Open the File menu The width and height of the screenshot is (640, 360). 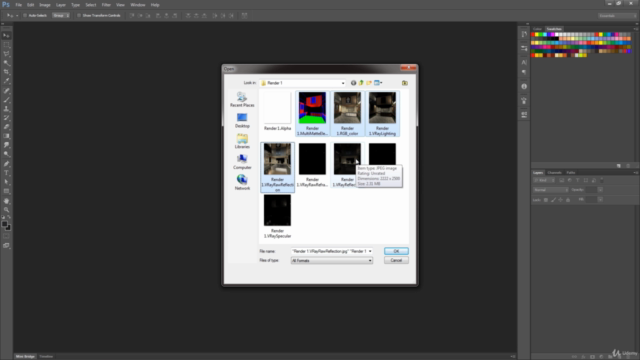point(18,5)
